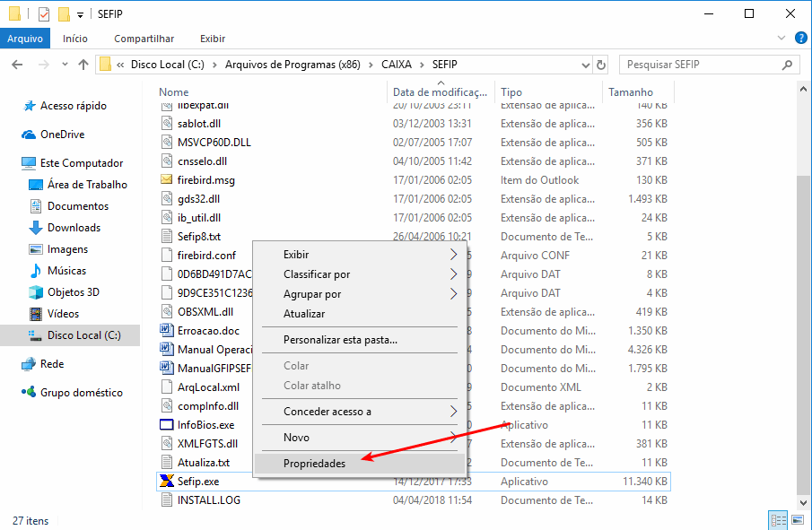Click the scrollbar down arrow
The height and width of the screenshot is (530, 812).
803,502
